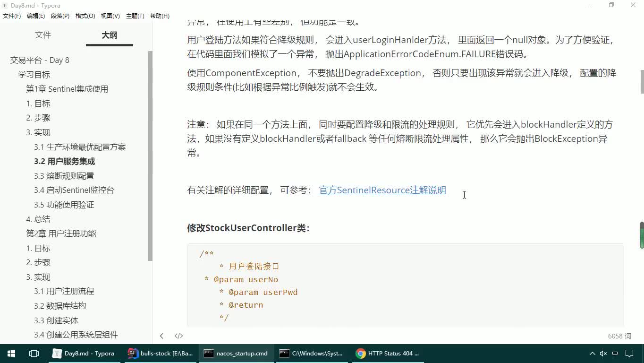Open Windows Start menu

tap(11, 354)
